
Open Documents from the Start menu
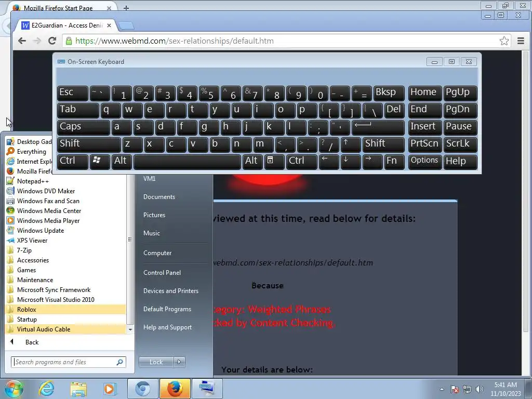coord(159,197)
